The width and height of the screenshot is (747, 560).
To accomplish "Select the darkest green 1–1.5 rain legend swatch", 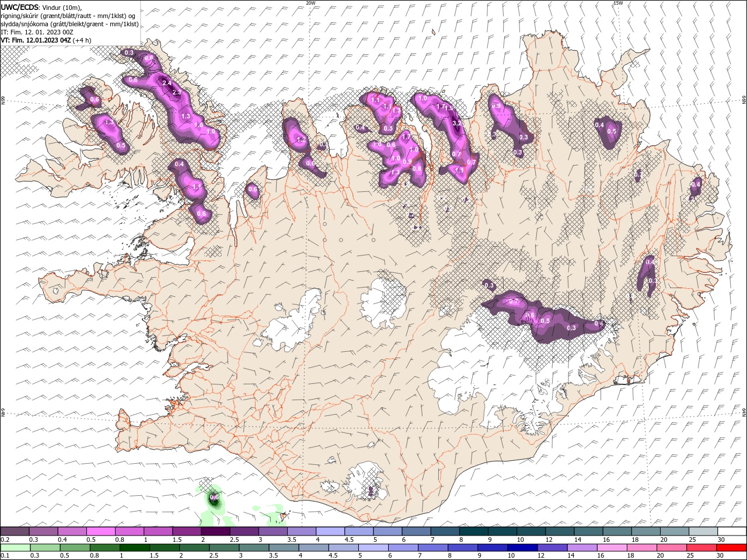I will click(x=134, y=548).
